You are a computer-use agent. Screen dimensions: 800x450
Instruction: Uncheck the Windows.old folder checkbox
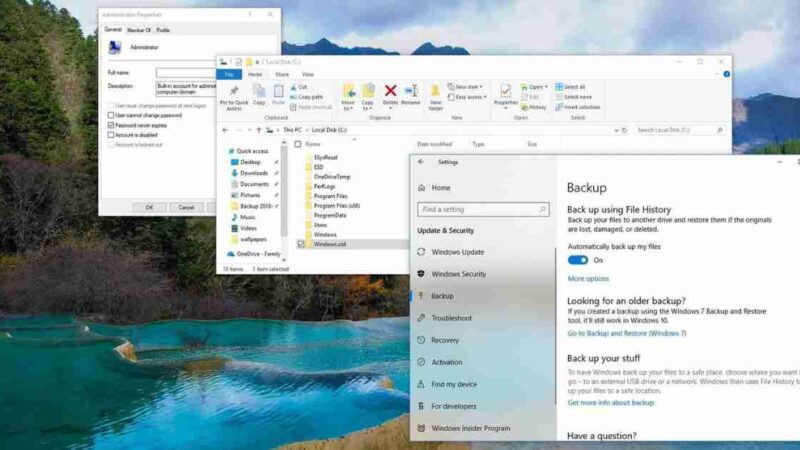pyautogui.click(x=301, y=244)
